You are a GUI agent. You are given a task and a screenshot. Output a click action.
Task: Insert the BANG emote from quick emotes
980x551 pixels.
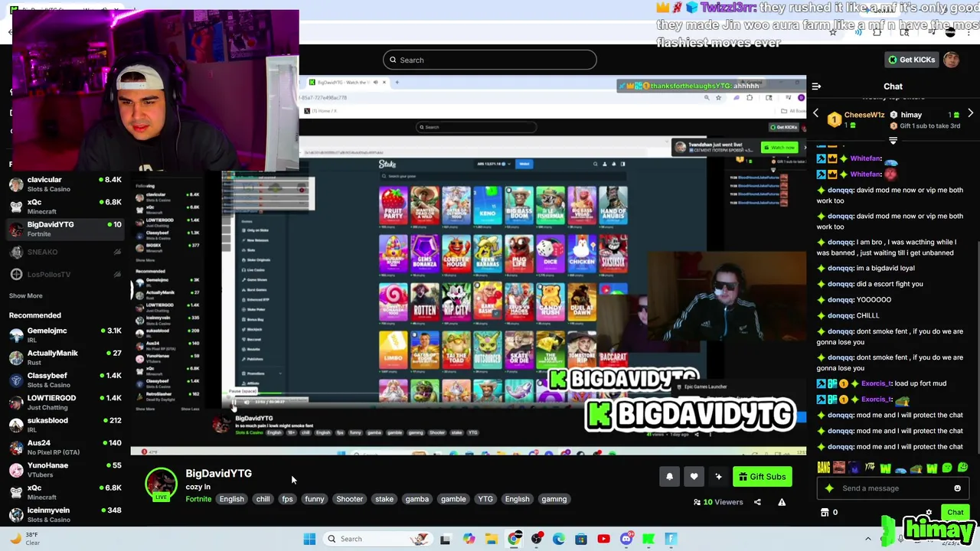tap(824, 468)
